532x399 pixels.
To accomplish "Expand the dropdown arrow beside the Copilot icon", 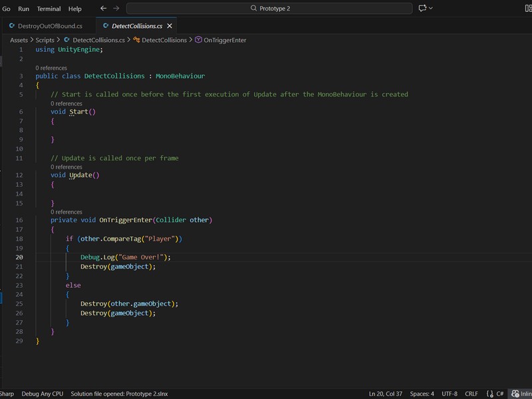I will pyautogui.click(x=431, y=9).
